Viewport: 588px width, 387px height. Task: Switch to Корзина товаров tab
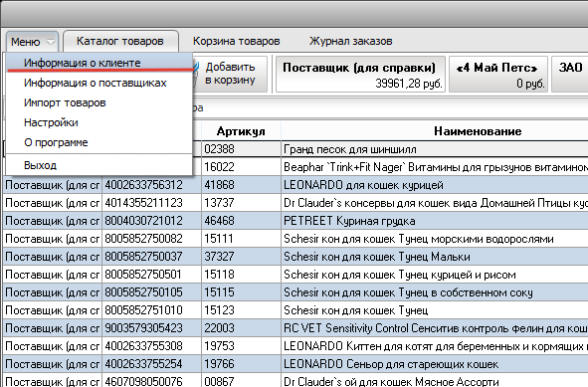click(x=236, y=41)
